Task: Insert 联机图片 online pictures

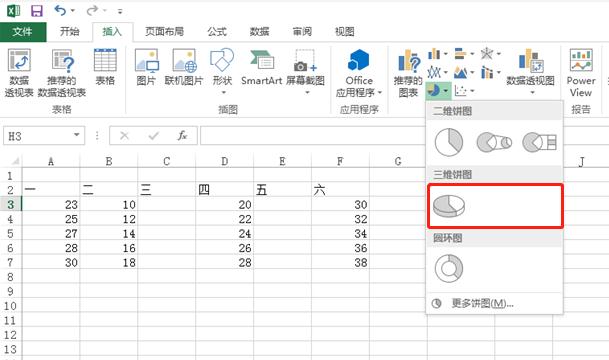Action: (184, 66)
